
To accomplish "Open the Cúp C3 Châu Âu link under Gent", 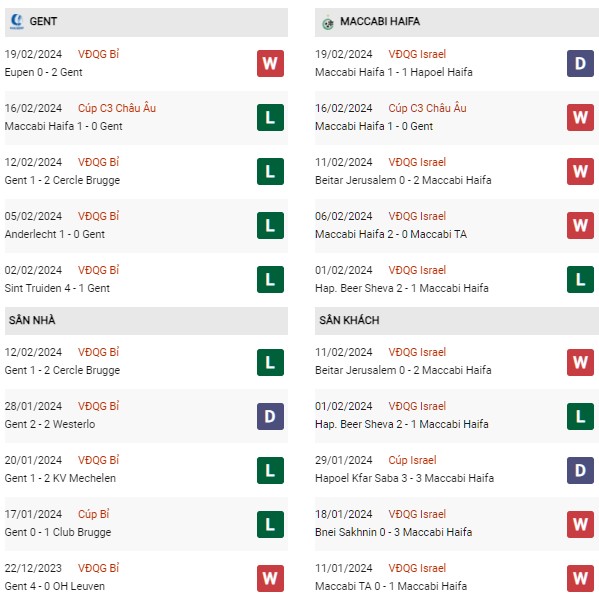I will coord(117,108).
